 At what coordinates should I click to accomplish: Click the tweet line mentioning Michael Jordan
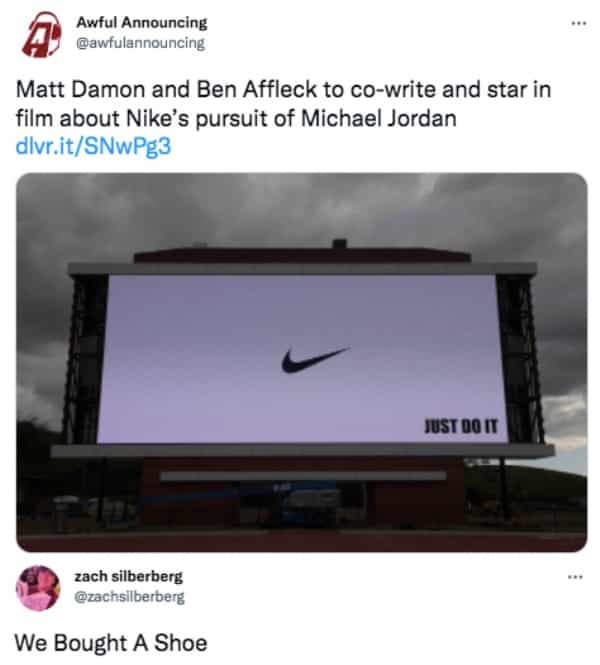click(x=236, y=118)
